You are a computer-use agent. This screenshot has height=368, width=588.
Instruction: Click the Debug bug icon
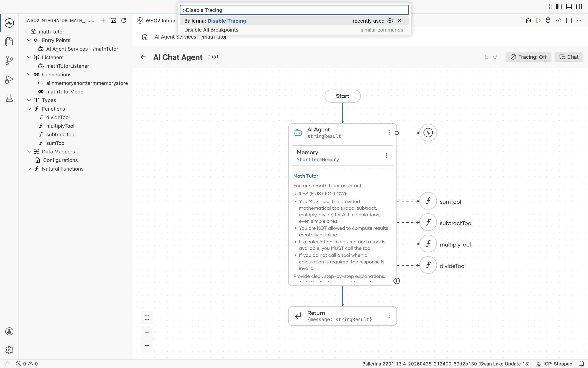[548, 20]
